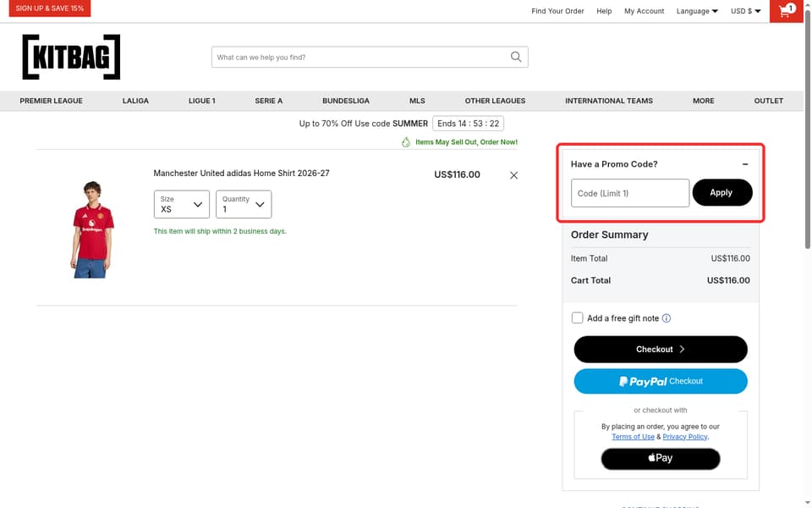Click the Manchester United adidas Home Shirt title
This screenshot has width=812, height=508.
click(x=241, y=173)
